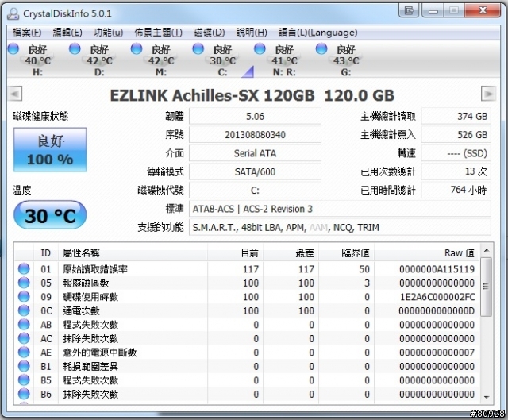
Task: Open the 語言(L)(Language) menu
Action: click(317, 33)
